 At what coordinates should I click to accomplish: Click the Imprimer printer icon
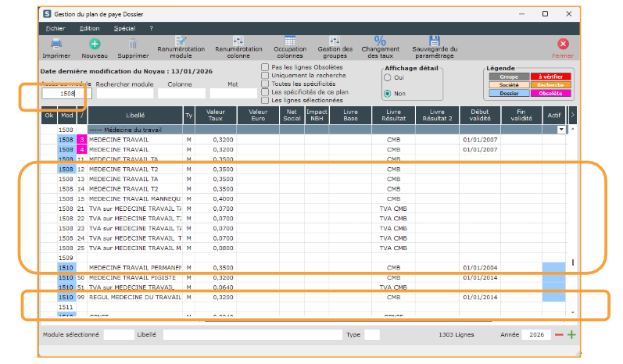(x=56, y=44)
